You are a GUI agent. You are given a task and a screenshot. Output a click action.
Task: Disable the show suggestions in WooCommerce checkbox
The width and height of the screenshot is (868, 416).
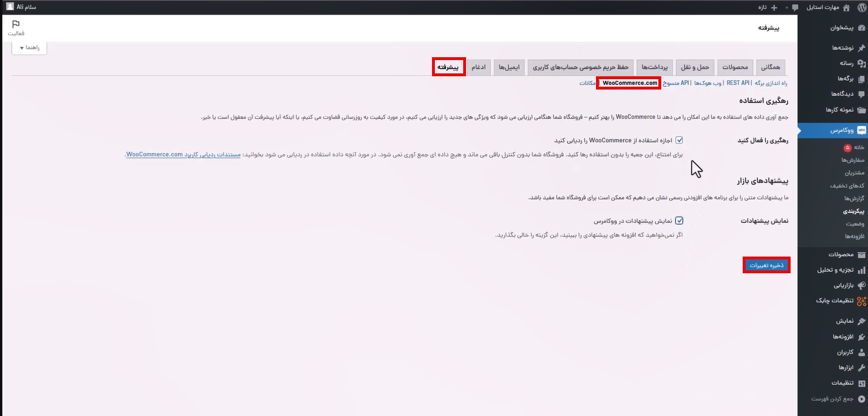coord(679,220)
